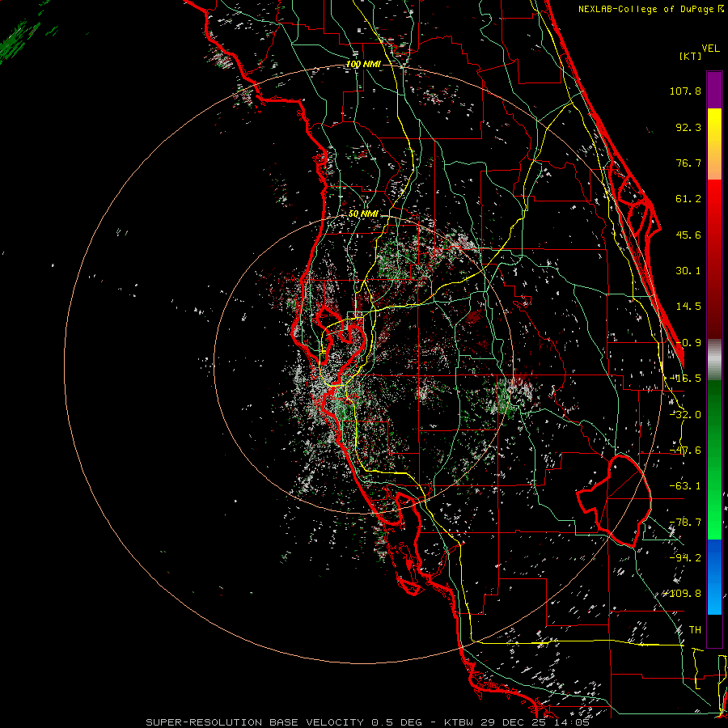Click the 45.6 velocity scale value
Screen dimensions: 728x728
(x=688, y=235)
